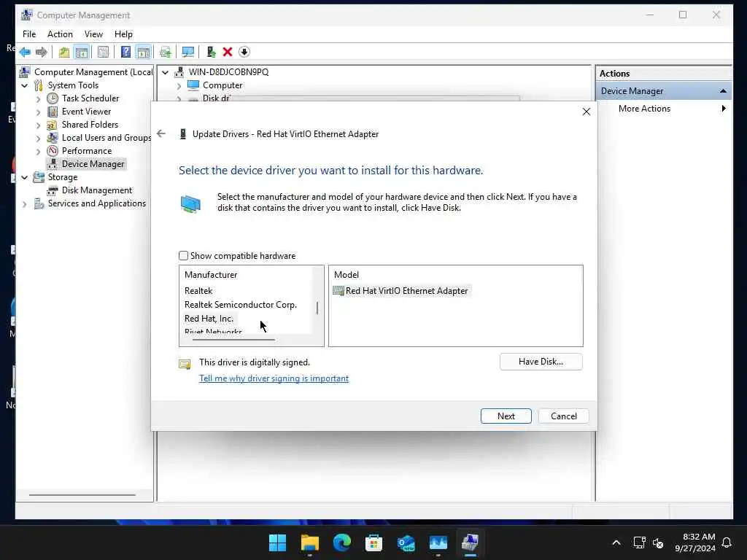Expand Local Users and Groups node

pyautogui.click(x=38, y=138)
